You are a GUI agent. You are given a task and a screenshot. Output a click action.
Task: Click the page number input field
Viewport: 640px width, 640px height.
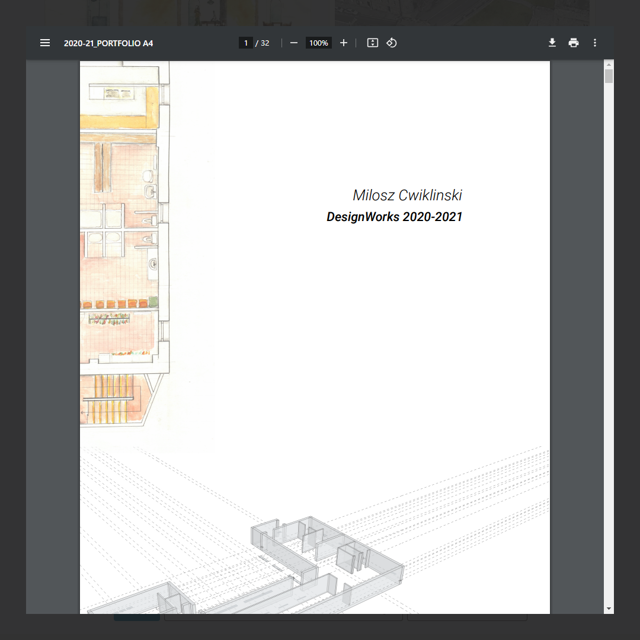tap(245, 43)
